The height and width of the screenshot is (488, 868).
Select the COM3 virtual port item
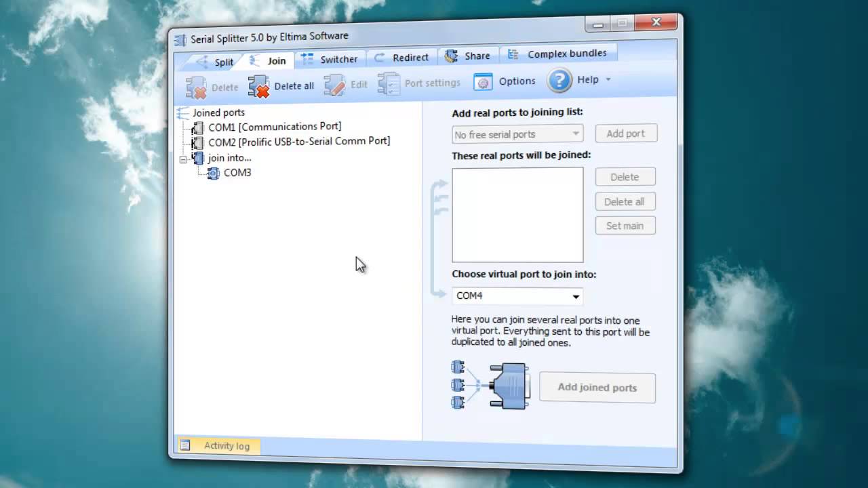[x=237, y=173]
